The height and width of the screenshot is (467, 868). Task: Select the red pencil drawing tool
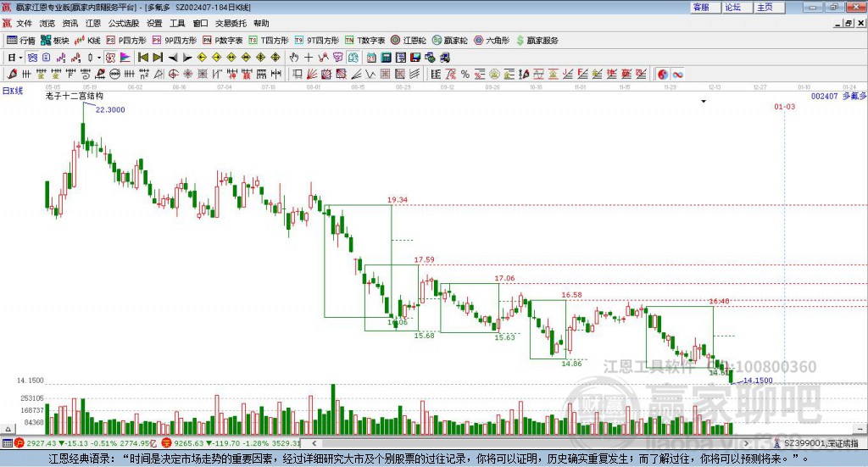click(12, 74)
